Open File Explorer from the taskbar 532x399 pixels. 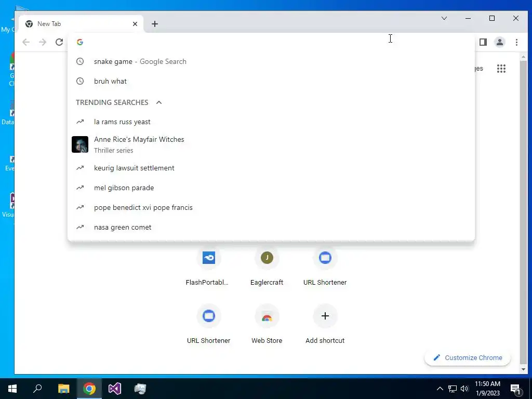coord(63,389)
